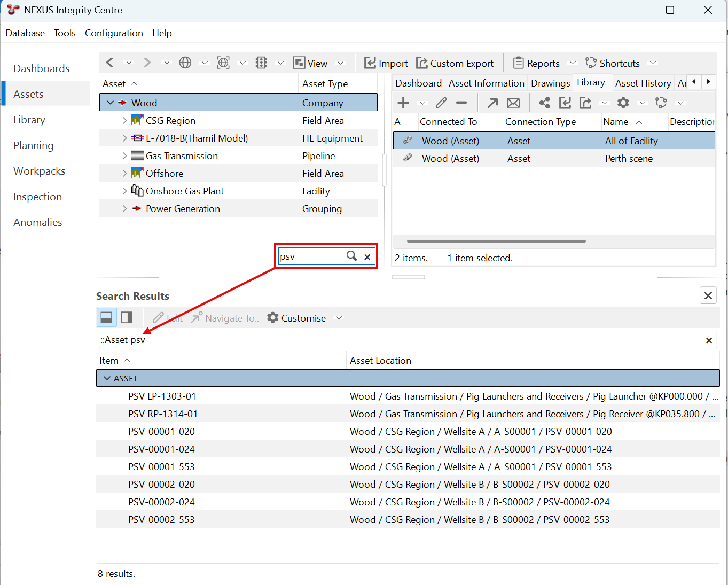Viewport: 728px width, 585px height.
Task: Select the 'Perth scene' library row
Action: tap(554, 158)
